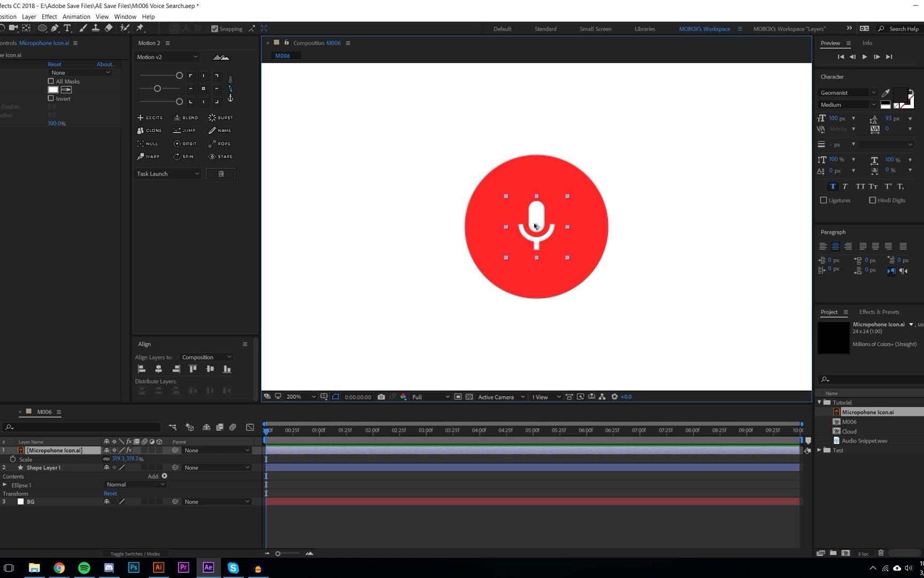Click the Motion 2 anchor icon
Viewport: 924px width, 578px height.
[x=230, y=98]
